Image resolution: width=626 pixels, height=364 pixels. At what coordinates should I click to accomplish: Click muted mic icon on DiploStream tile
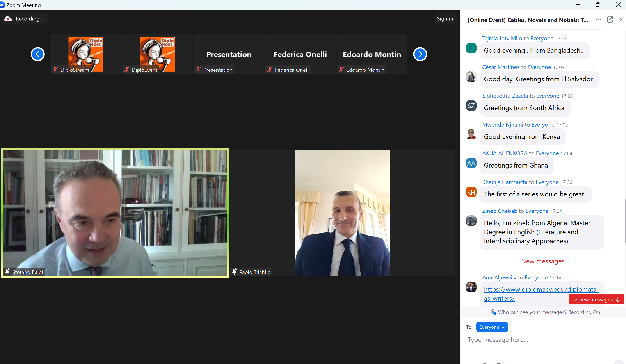55,70
